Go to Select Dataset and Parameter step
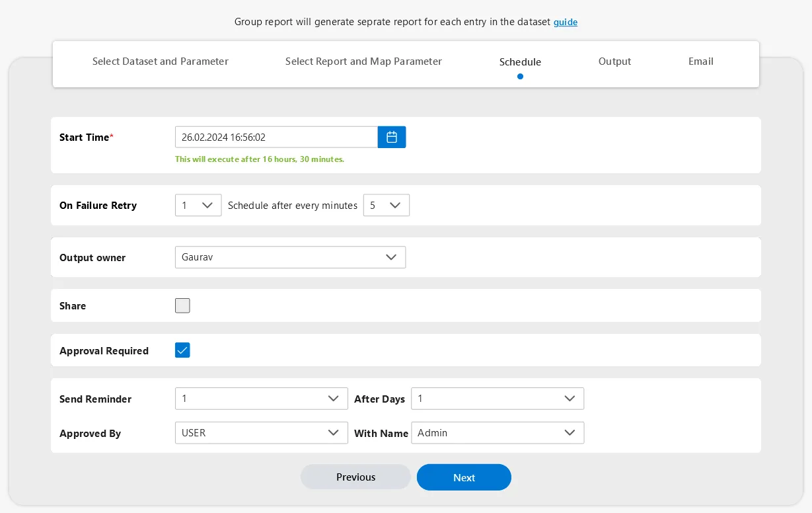This screenshot has width=812, height=513. pos(161,61)
